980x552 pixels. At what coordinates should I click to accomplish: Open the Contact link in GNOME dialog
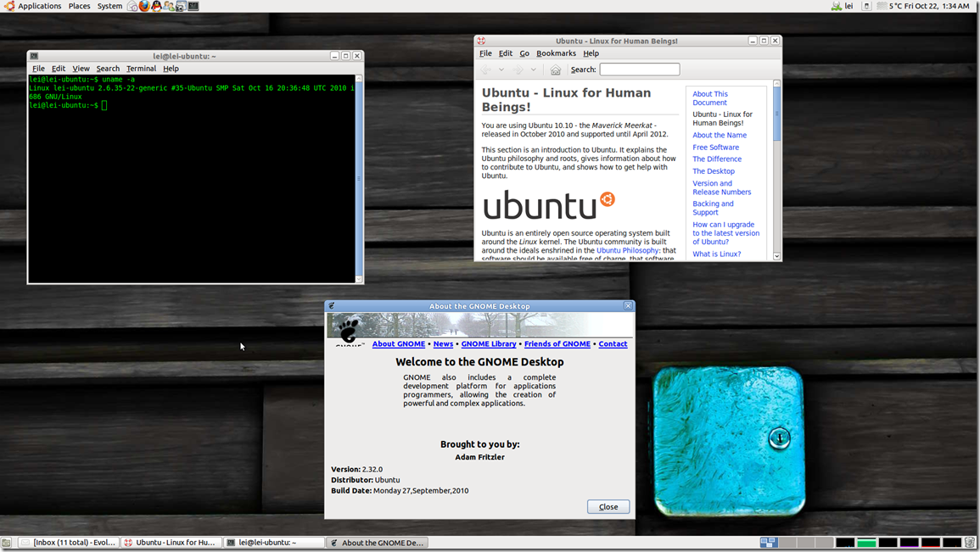613,344
